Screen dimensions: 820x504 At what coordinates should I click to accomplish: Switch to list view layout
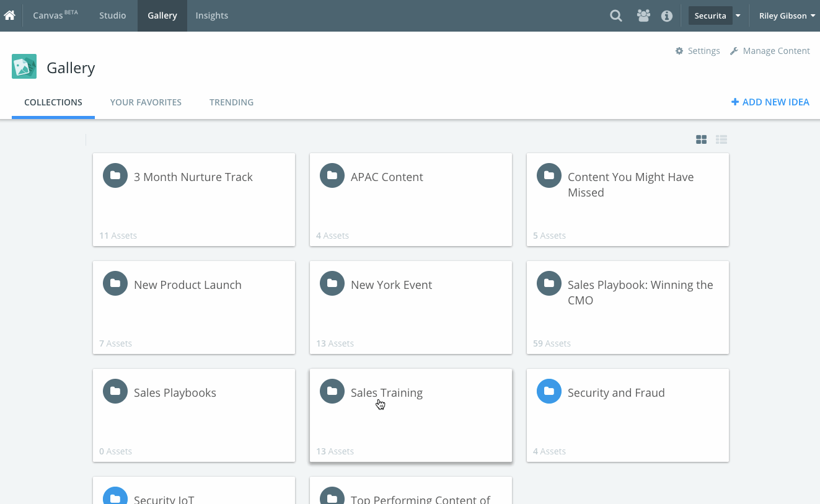point(721,139)
